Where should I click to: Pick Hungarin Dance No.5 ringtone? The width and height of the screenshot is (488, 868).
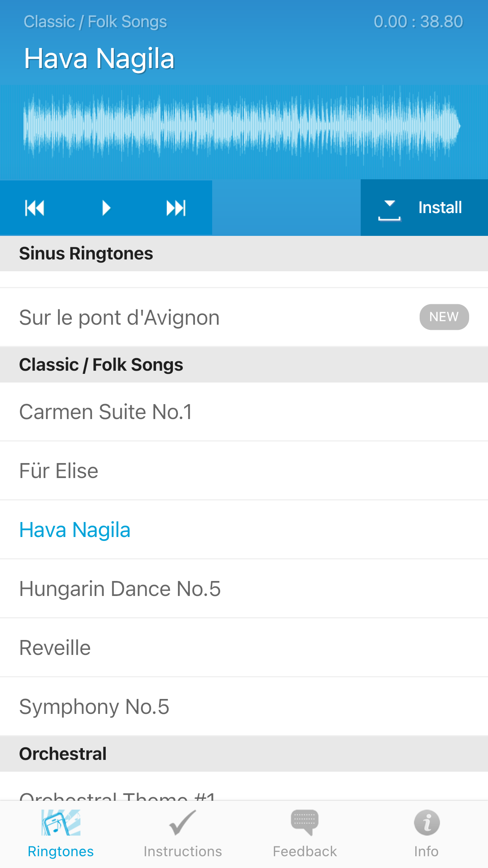(x=120, y=589)
